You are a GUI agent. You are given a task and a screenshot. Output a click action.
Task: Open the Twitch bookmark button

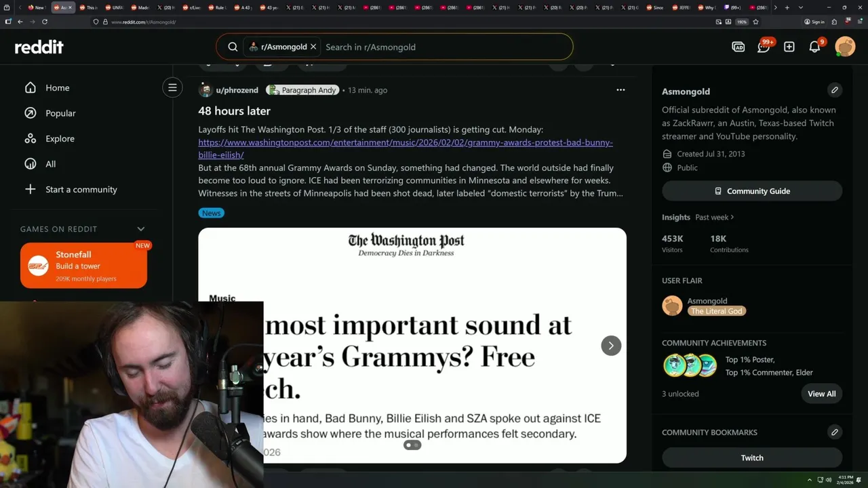[x=752, y=457]
